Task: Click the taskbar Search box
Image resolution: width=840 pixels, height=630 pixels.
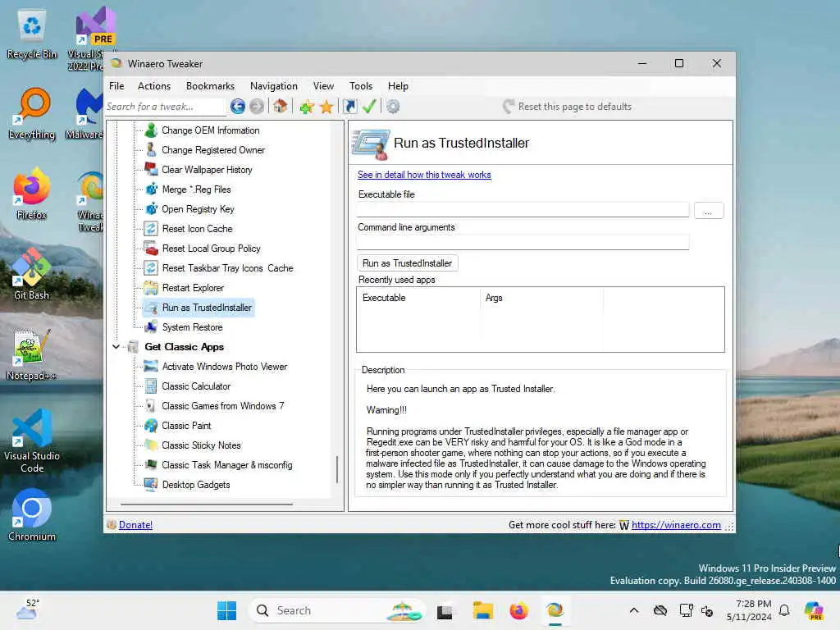Action: (x=337, y=610)
